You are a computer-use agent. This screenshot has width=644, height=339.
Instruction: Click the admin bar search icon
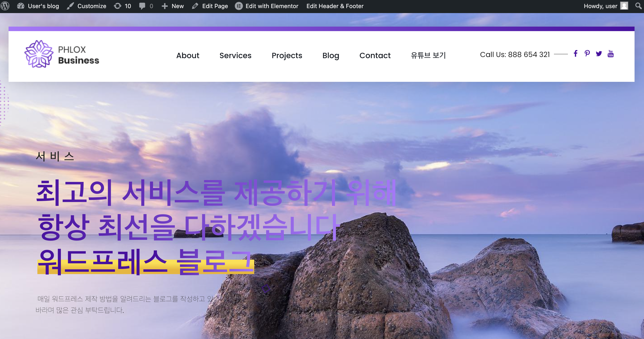click(638, 6)
